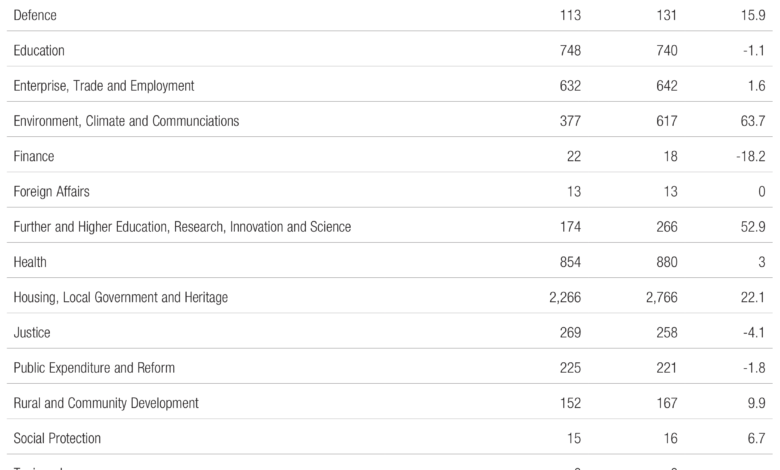Select the Education department name
This screenshot has width=780, height=470.
[39, 51]
